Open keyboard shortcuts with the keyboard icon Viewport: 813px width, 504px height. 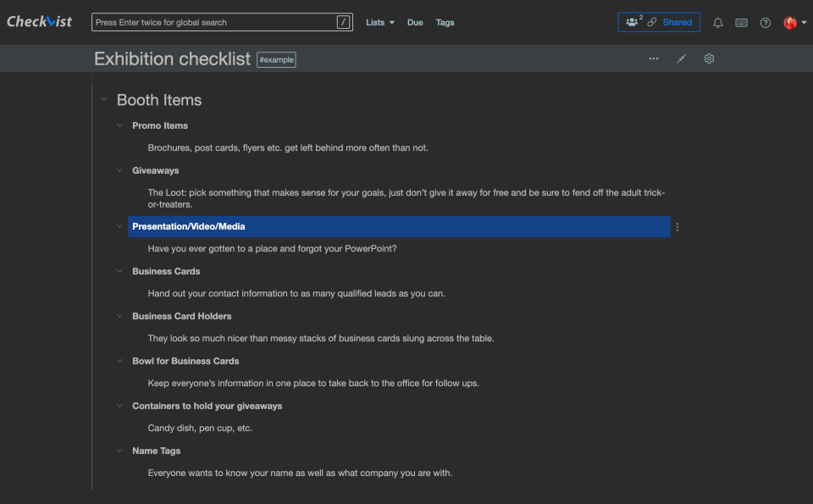pyautogui.click(x=741, y=23)
